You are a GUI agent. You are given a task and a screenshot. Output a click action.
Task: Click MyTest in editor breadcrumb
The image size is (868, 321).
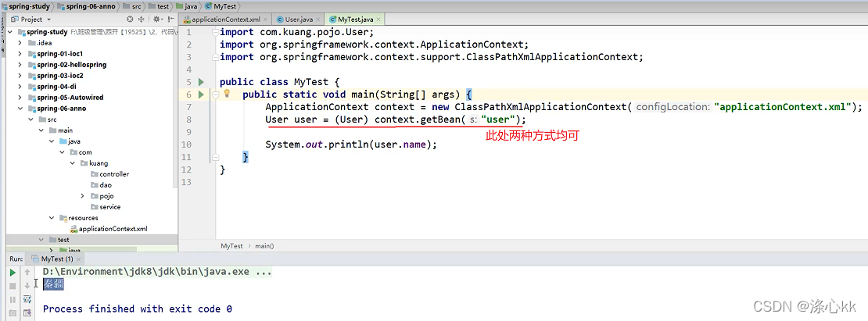pyautogui.click(x=231, y=246)
